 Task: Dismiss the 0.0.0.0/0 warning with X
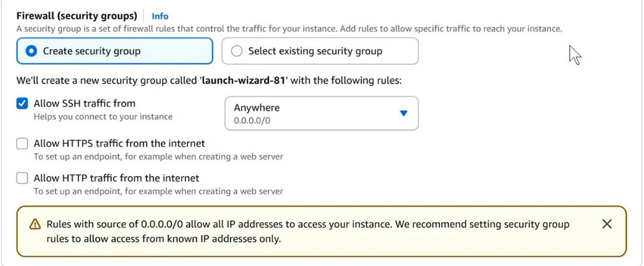coord(606,224)
